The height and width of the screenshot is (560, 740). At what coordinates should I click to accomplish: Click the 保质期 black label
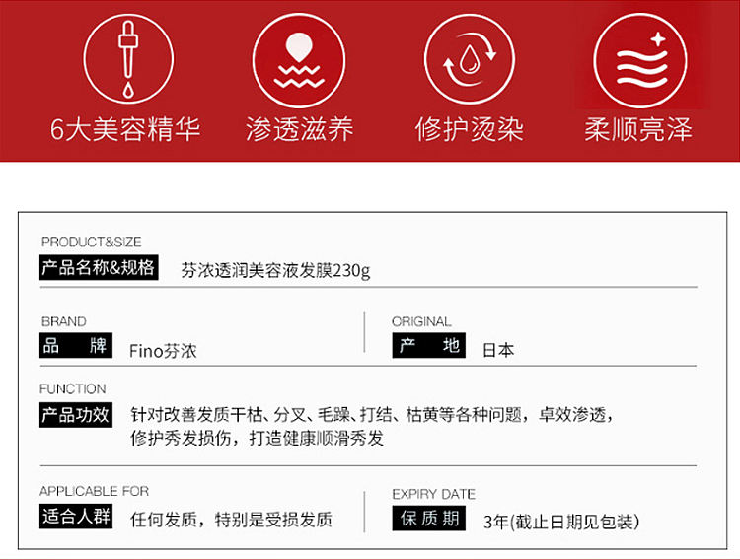coord(427,519)
